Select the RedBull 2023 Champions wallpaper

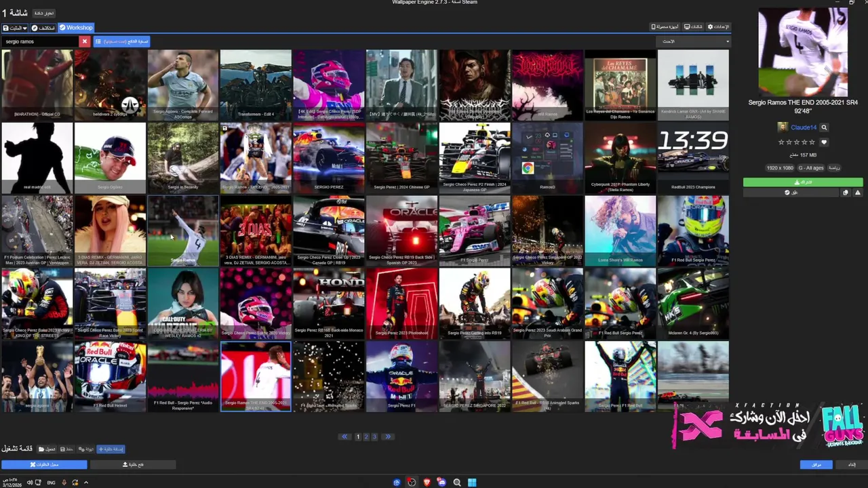(693, 157)
